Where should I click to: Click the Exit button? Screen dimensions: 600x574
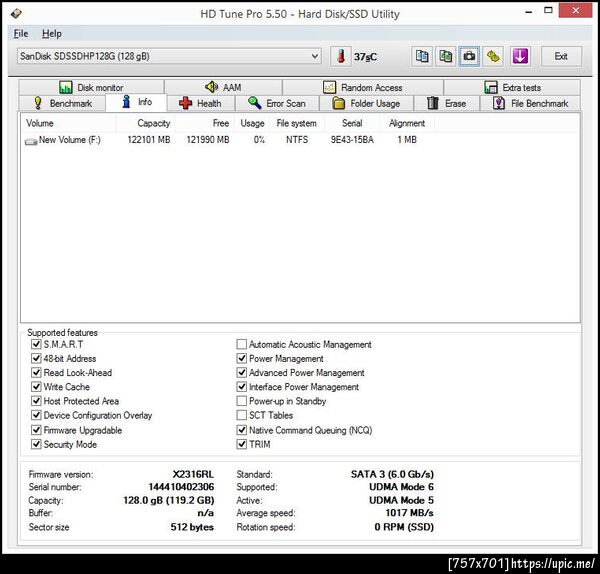561,56
